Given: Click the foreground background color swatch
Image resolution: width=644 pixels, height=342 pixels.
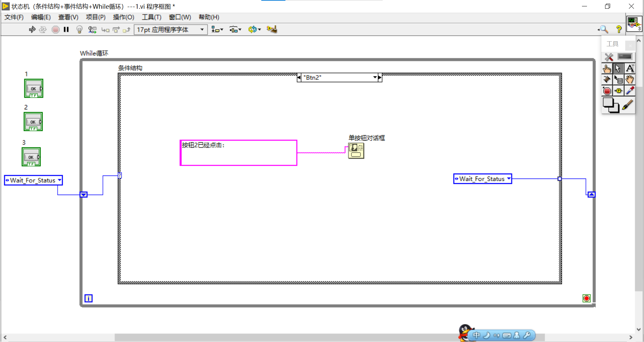Looking at the screenshot, I should [x=611, y=105].
